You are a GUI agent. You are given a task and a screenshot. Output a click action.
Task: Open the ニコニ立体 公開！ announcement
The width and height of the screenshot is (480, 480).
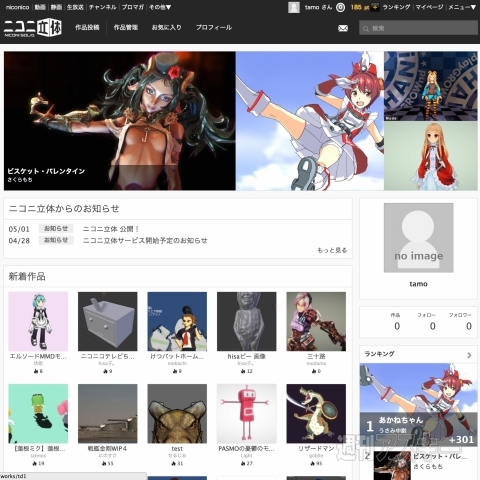[111, 229]
